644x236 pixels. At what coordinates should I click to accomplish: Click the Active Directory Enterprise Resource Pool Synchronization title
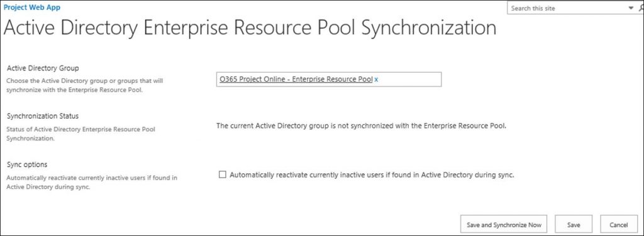click(250, 28)
